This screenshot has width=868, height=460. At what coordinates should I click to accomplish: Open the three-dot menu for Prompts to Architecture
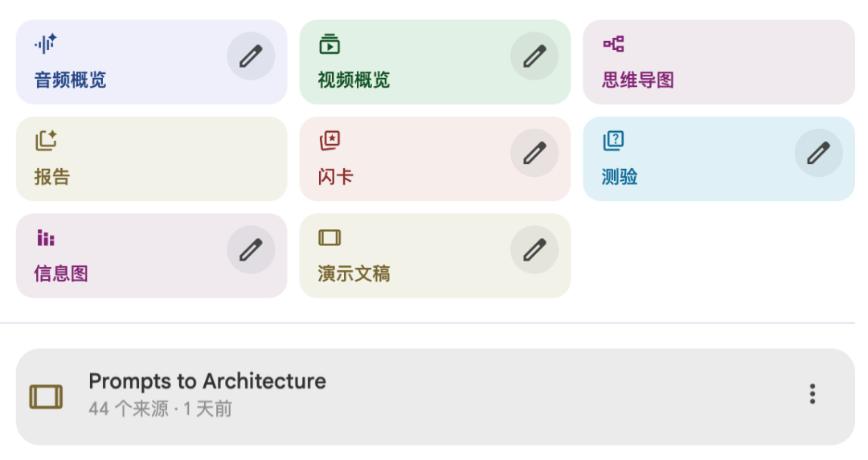tap(813, 394)
